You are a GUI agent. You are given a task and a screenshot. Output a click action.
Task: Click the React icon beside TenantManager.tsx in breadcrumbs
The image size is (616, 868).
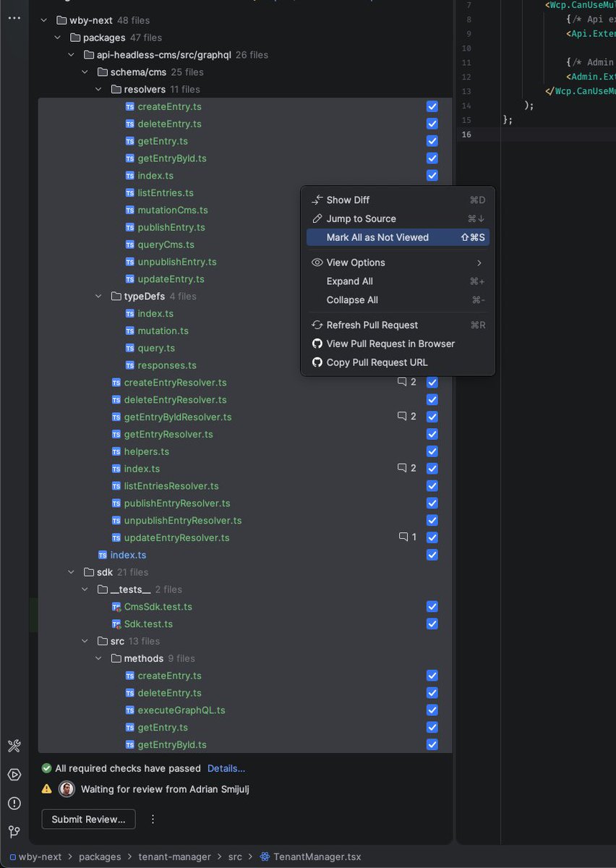tap(265, 856)
